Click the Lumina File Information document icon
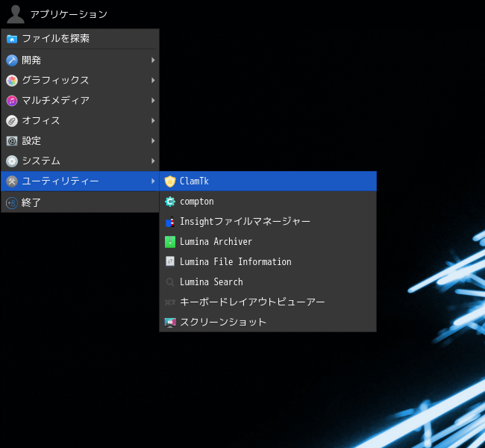Viewport: 485px width, 448px height. coord(170,261)
